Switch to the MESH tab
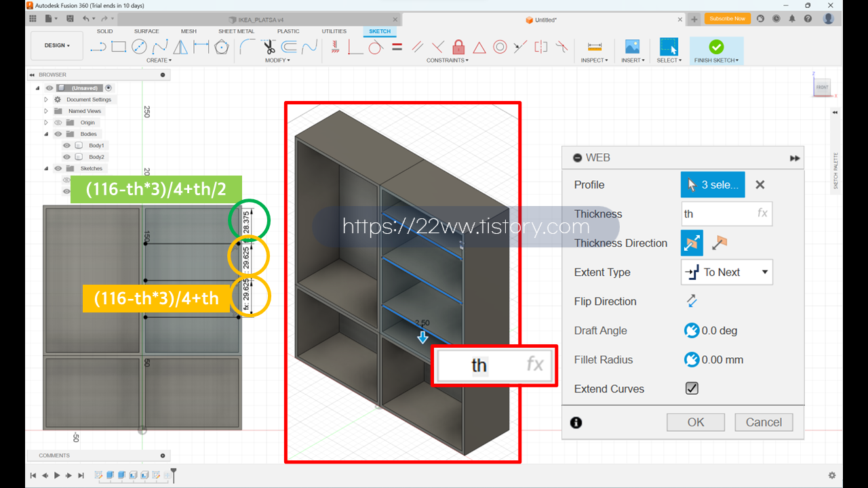Viewport: 868px width, 488px height. point(189,31)
